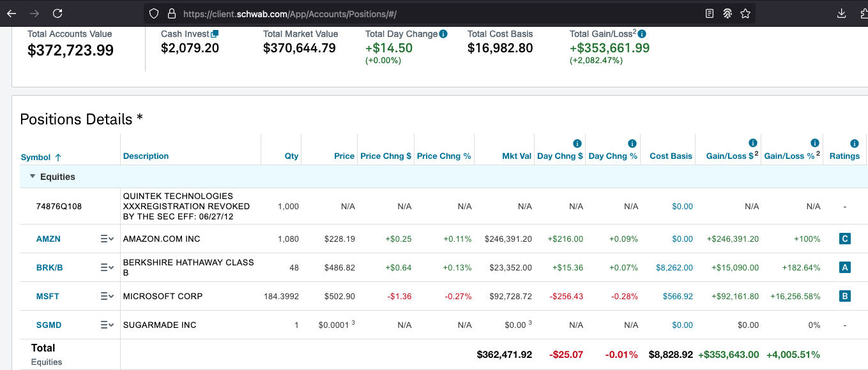Viewport: 868px width, 370px height.
Task: Open Total Gain/Loss info icon
Action: pos(642,34)
